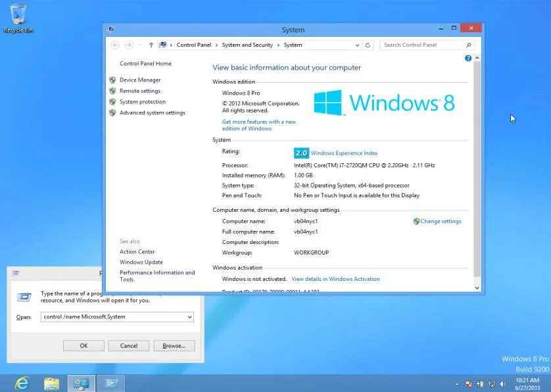Screen dimensions: 551x392
Task: Select the System and Security breadcrumb
Action: pos(247,45)
